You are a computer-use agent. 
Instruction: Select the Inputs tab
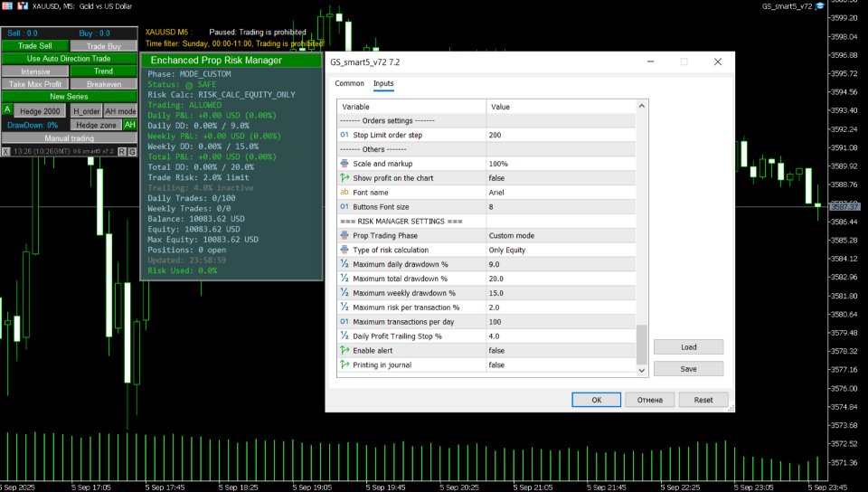coord(383,83)
